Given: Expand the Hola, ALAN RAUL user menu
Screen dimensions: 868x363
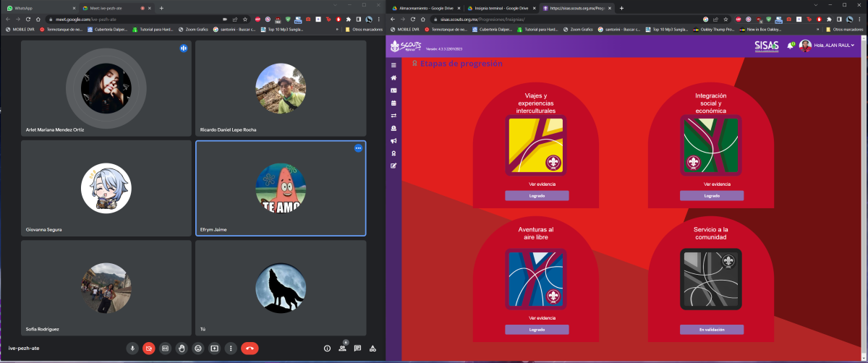Looking at the screenshot, I should tap(833, 46).
